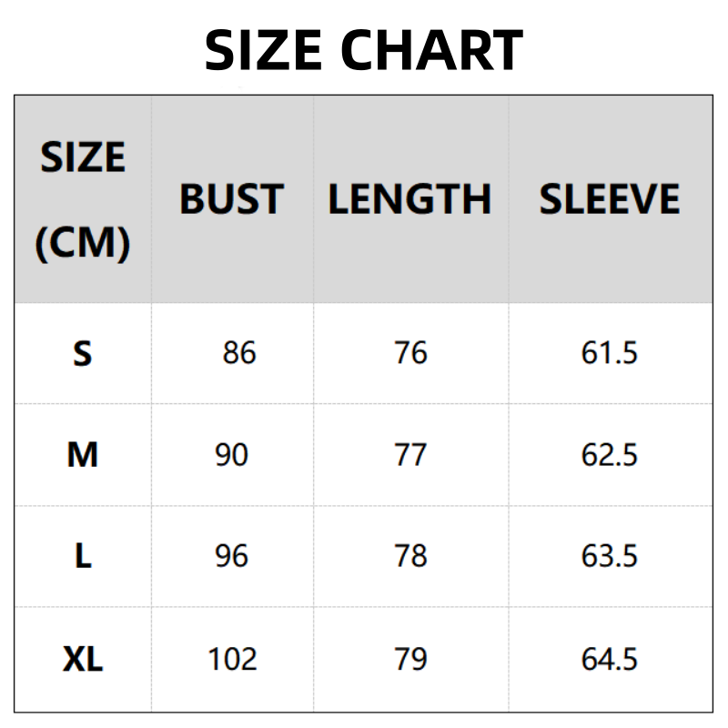
Task: Select length value 77
Action: (410, 455)
